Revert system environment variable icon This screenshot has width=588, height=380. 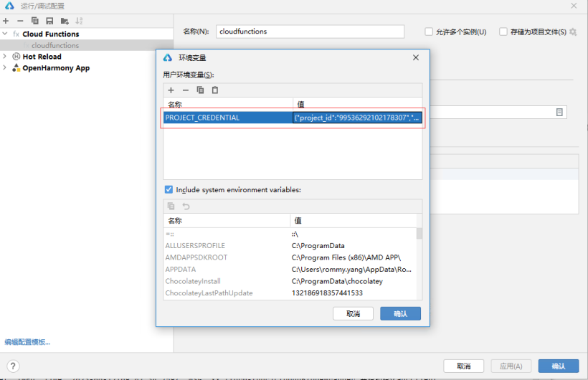click(x=186, y=206)
